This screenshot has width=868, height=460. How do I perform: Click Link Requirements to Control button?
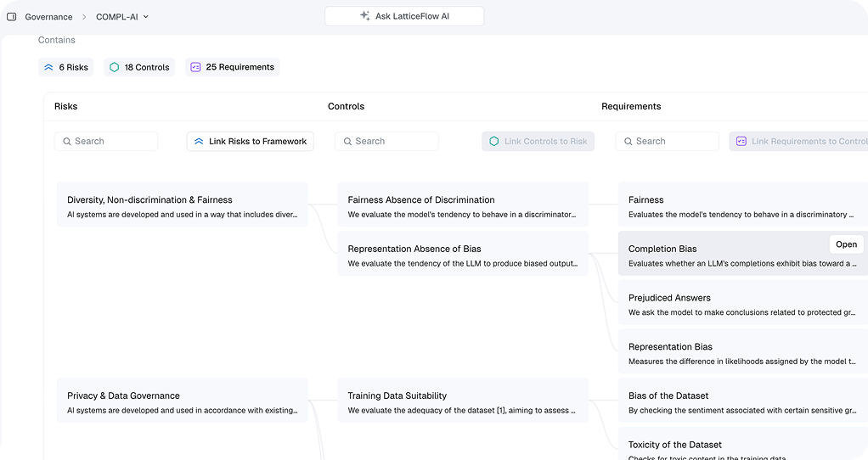click(798, 142)
